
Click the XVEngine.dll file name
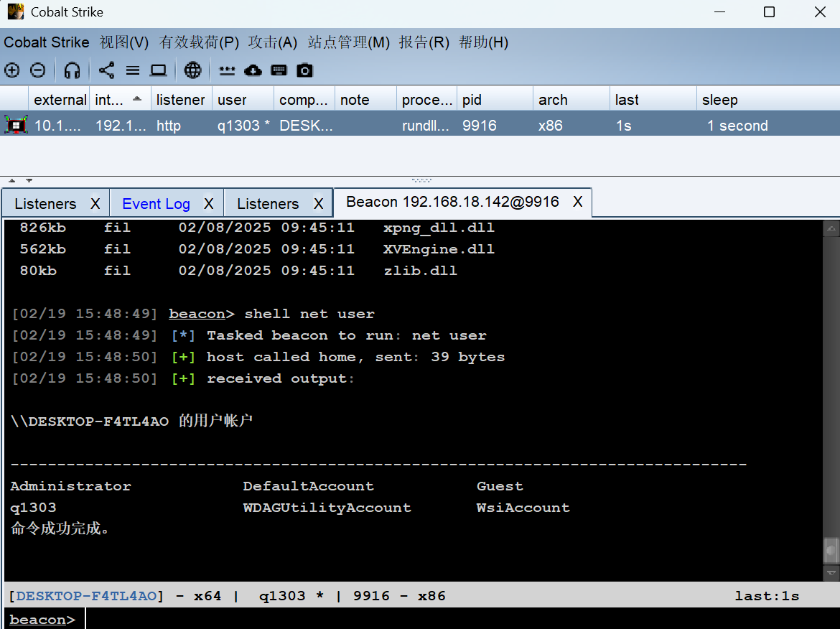click(x=439, y=249)
